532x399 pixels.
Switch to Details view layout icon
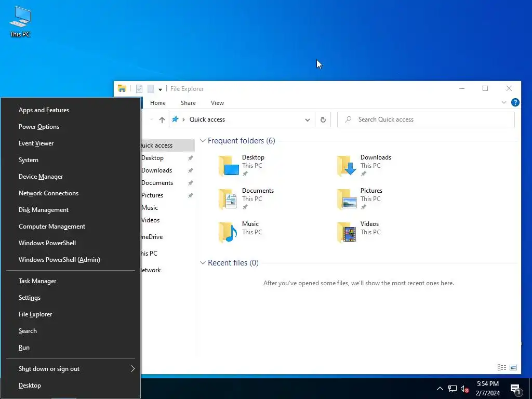(502, 367)
